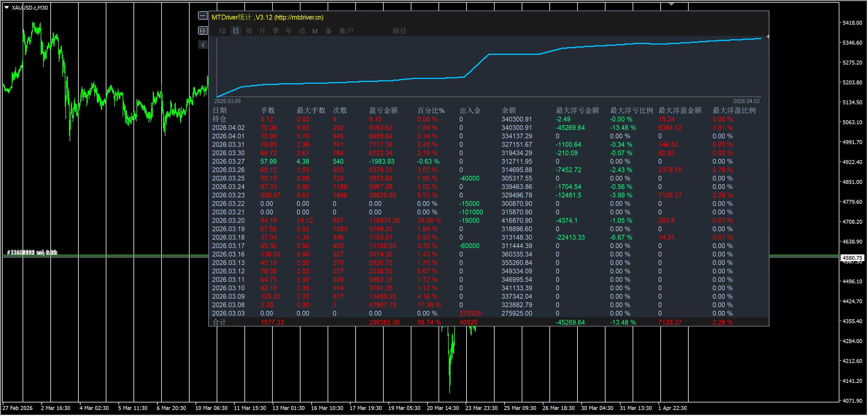Screen dimensions: 868x416
Task: Click the 移 move-panel button
Action: tap(203, 31)
